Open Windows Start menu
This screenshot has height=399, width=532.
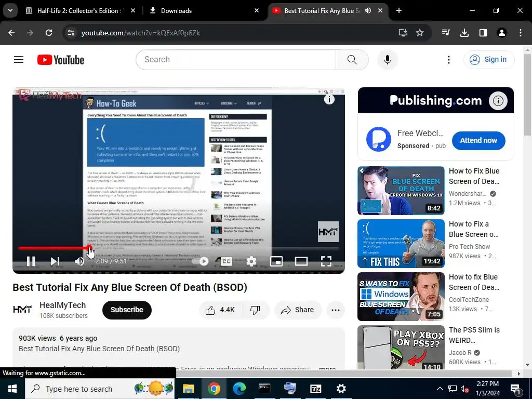(12, 389)
